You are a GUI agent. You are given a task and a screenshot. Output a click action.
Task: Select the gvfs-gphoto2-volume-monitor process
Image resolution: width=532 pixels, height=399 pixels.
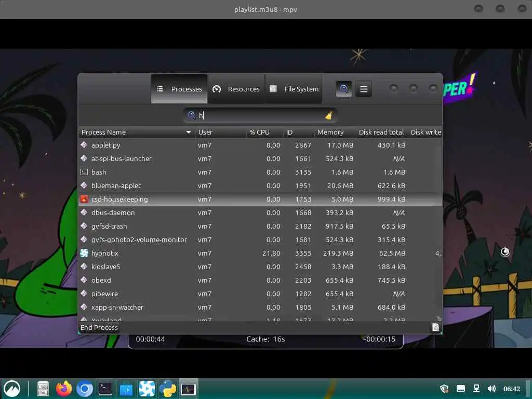coord(260,240)
